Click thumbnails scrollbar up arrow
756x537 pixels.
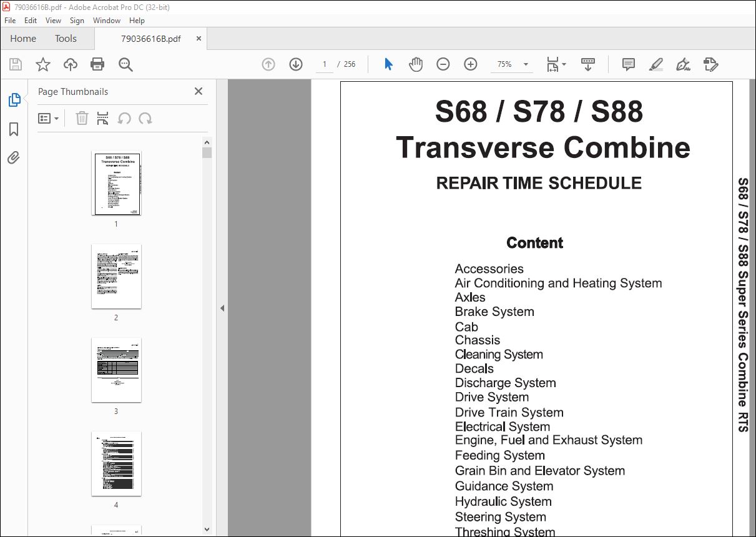207,142
